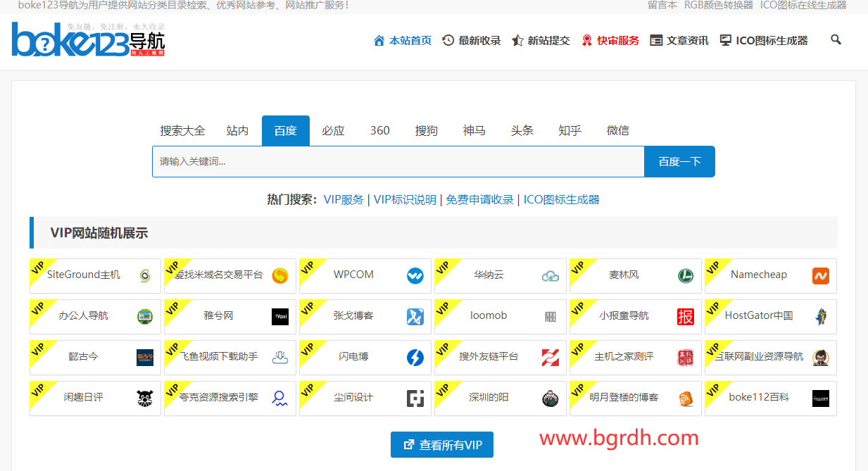Switch to the 微信 search tab
The height and width of the screenshot is (471, 868).
pyautogui.click(x=617, y=130)
